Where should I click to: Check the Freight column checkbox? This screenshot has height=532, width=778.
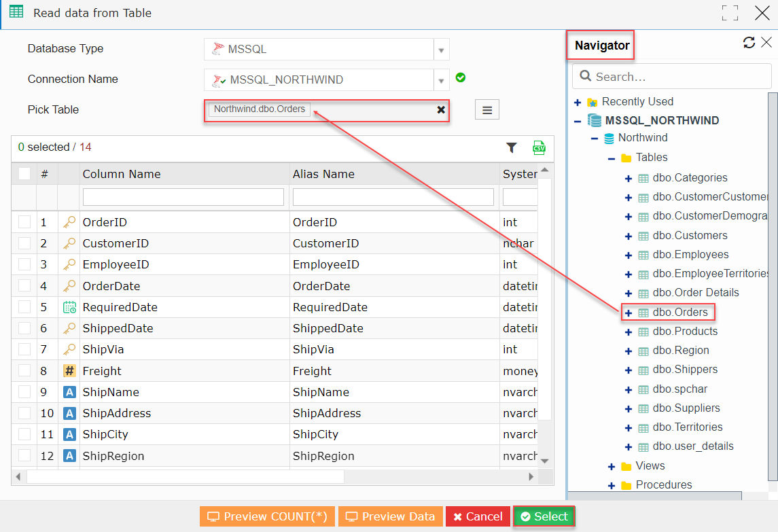tap(24, 371)
